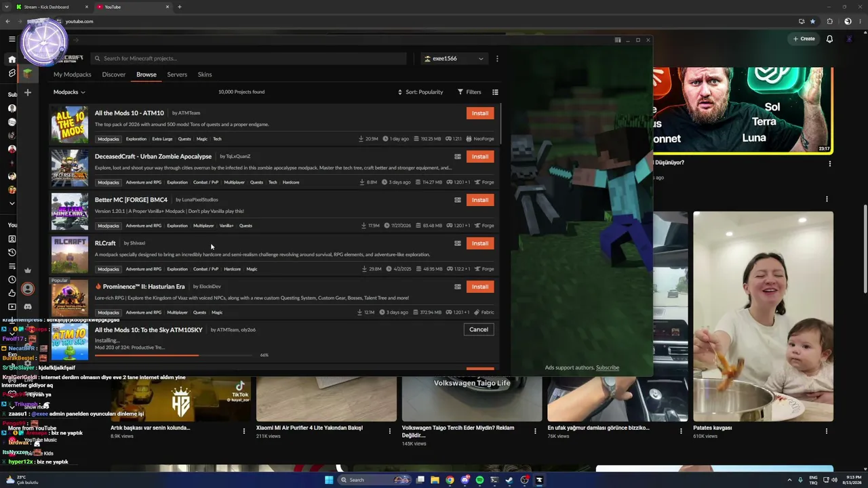Open the Skins tab

205,75
